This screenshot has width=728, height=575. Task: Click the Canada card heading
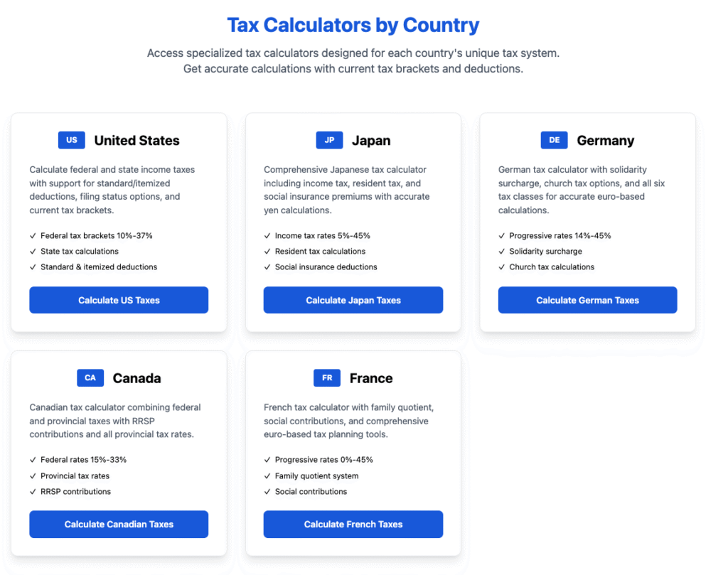(x=136, y=378)
